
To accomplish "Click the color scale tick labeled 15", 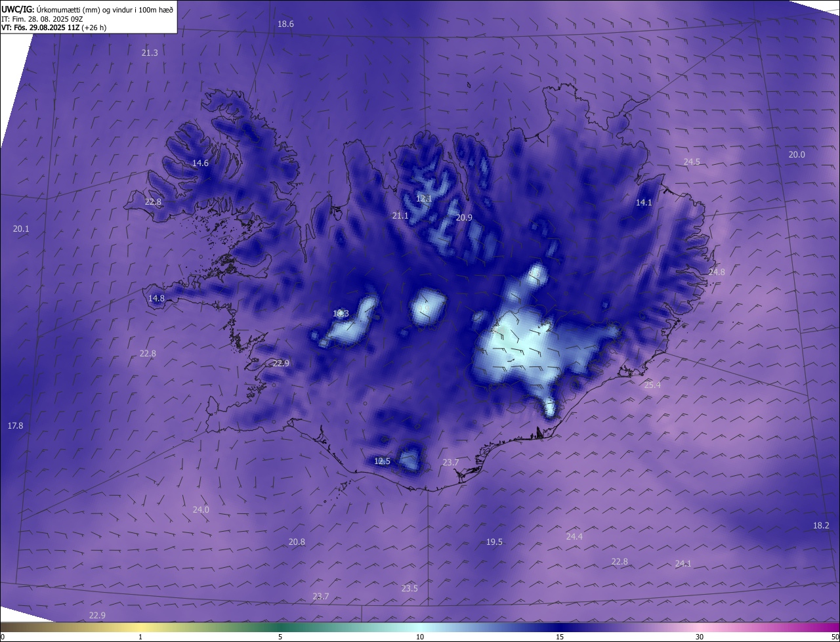I will pos(560,637).
